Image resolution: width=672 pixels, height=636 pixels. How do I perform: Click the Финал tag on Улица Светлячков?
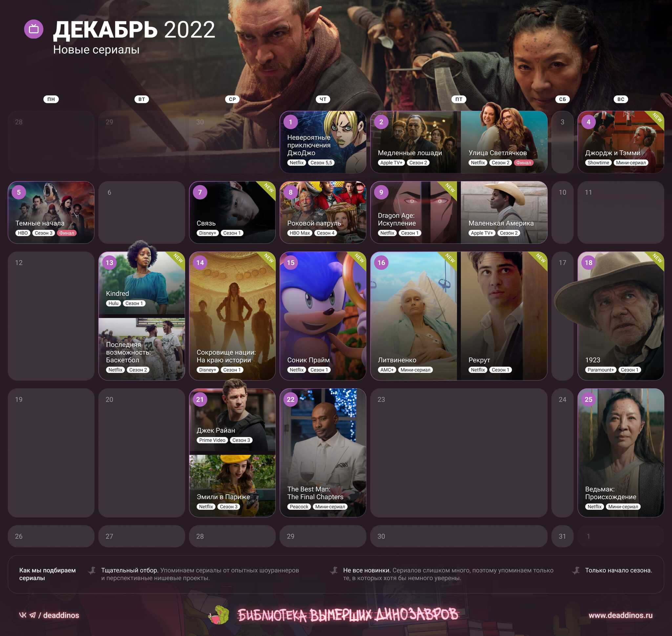click(523, 163)
